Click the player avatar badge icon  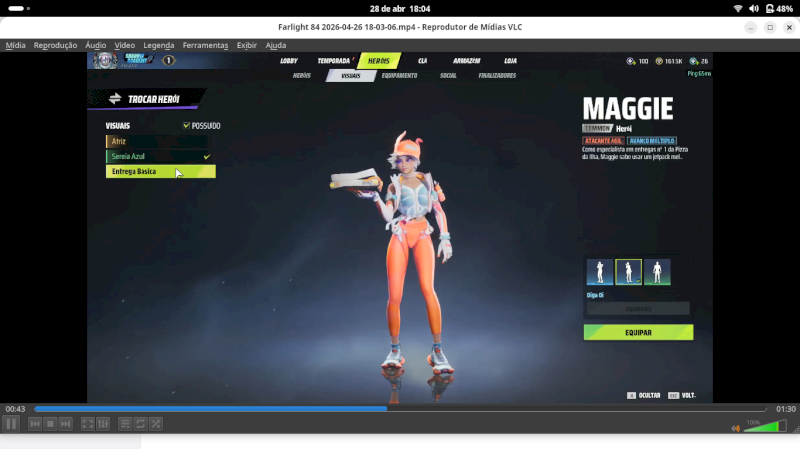point(105,60)
